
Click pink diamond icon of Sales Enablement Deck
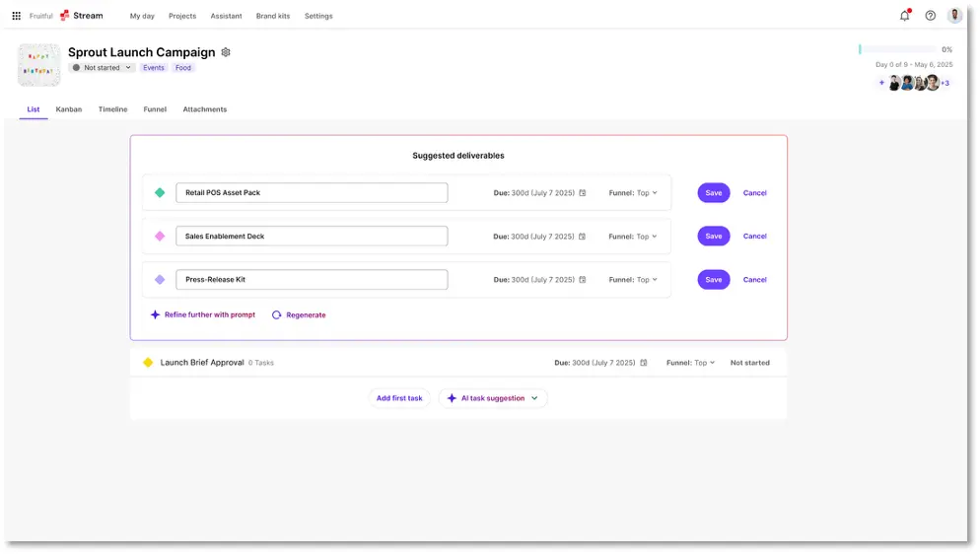[160, 236]
